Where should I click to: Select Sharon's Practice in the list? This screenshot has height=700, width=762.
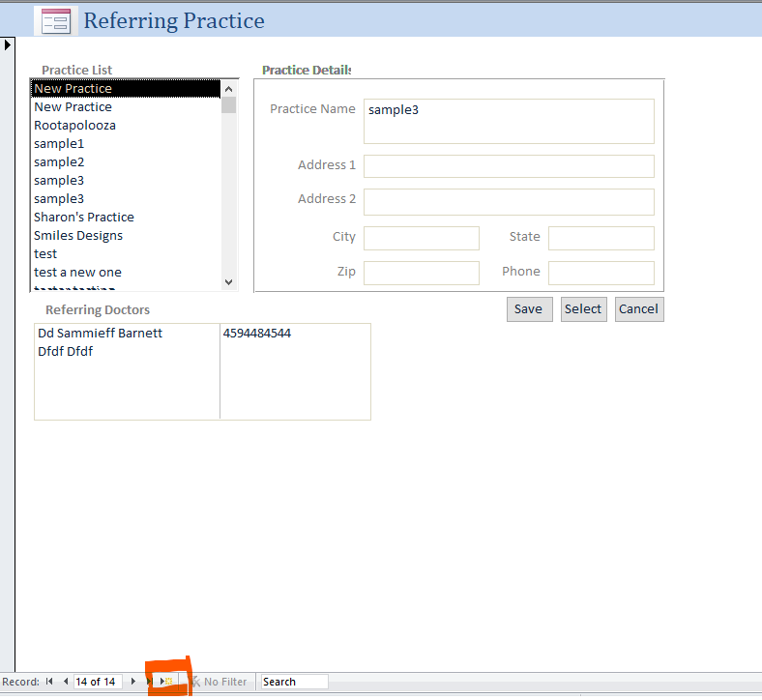click(x=83, y=218)
